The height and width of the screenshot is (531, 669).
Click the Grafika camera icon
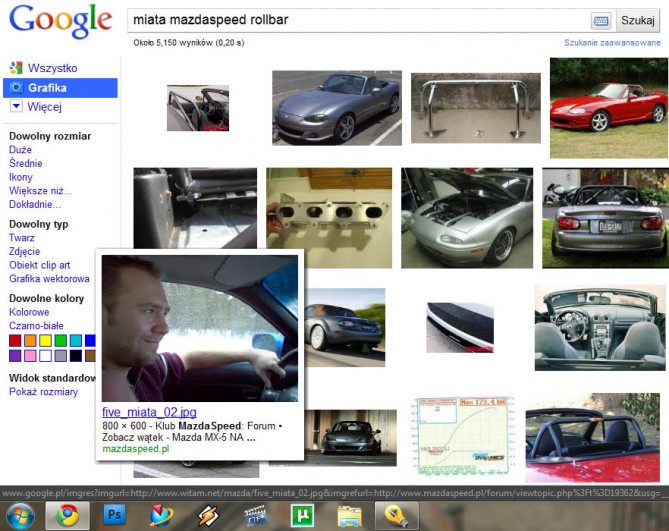pos(16,88)
